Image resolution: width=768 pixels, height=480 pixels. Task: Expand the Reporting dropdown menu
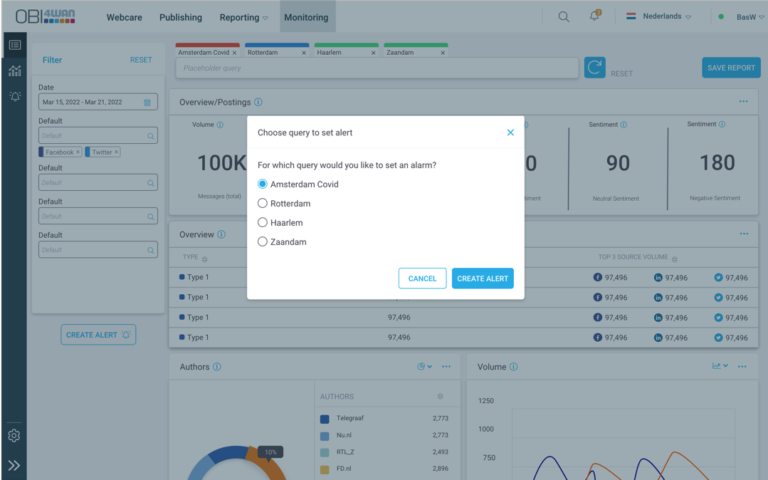point(243,17)
